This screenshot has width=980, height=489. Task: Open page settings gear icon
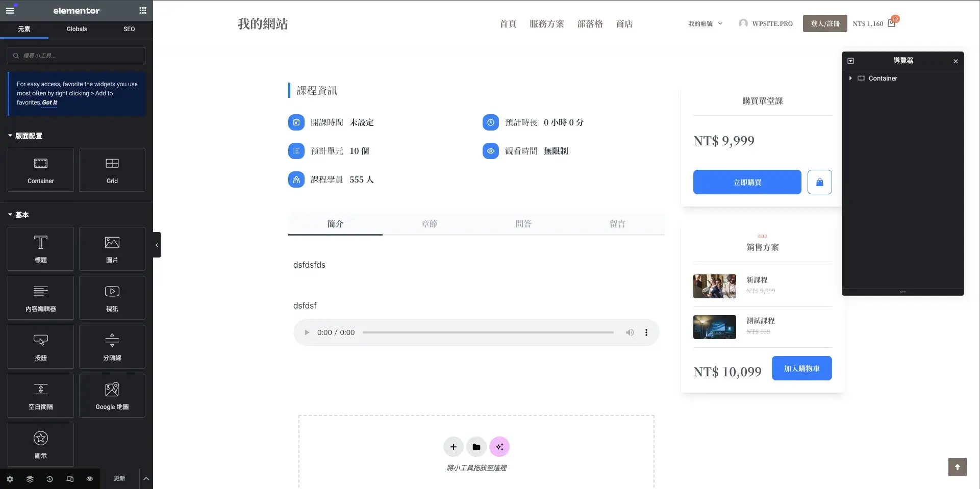10,479
